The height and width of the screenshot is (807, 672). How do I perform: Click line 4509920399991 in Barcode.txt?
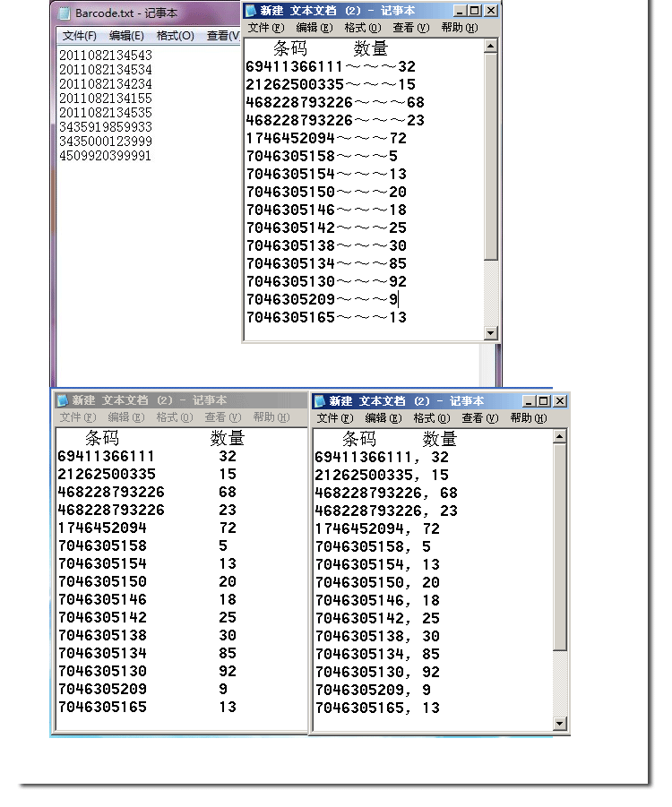pyautogui.click(x=105, y=156)
